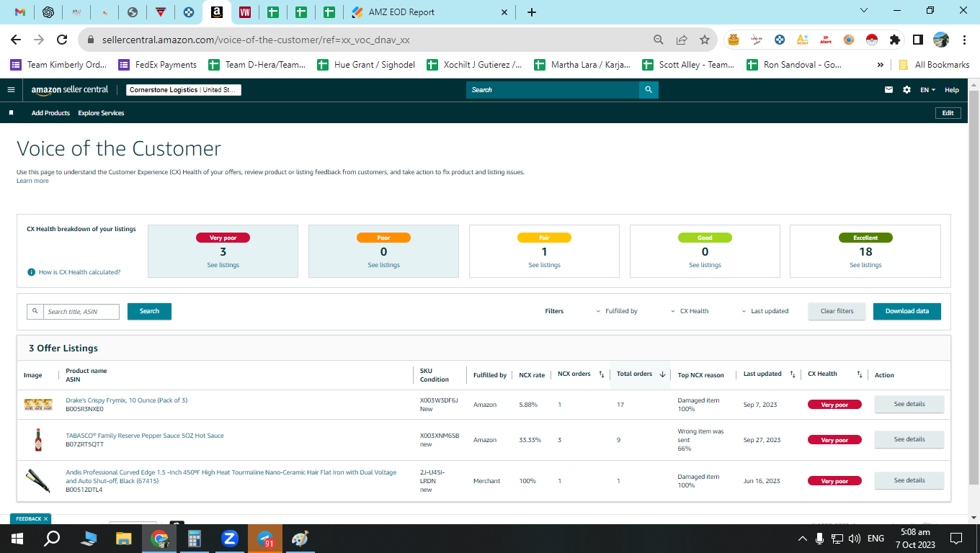Image resolution: width=980 pixels, height=553 pixels.
Task: Click the bookmark flag icon beside Add Products
Action: click(x=11, y=113)
